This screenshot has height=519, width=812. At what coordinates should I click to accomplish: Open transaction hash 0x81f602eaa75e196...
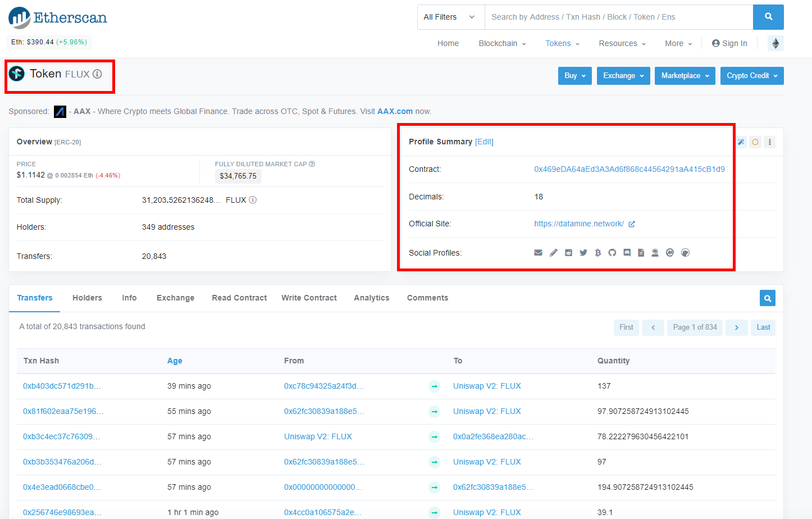[x=63, y=412]
